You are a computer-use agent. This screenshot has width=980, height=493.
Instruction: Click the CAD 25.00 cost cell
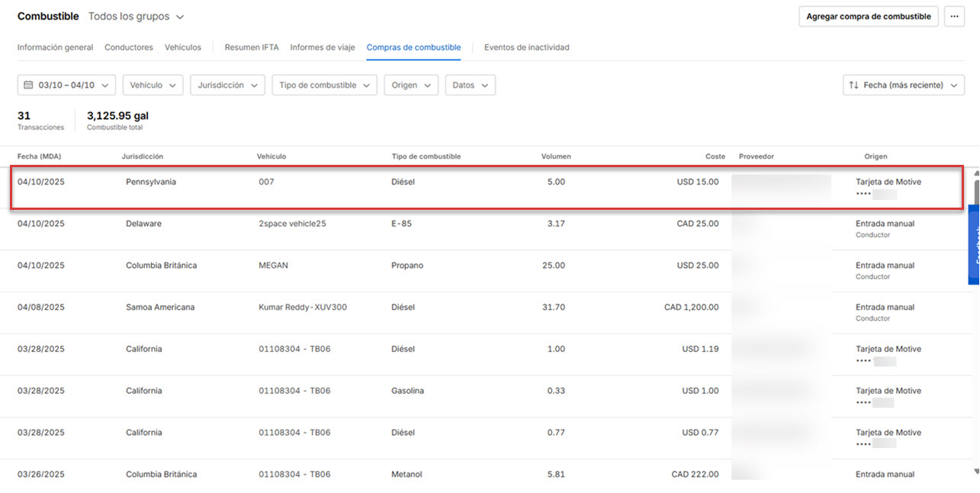698,224
